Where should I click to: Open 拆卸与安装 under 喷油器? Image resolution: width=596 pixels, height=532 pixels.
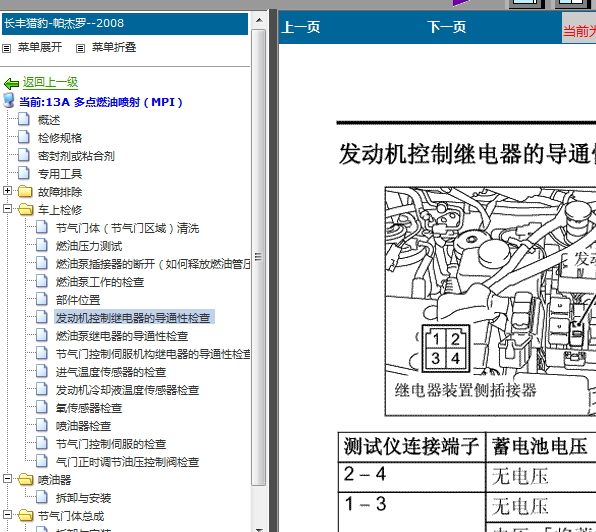[83, 498]
